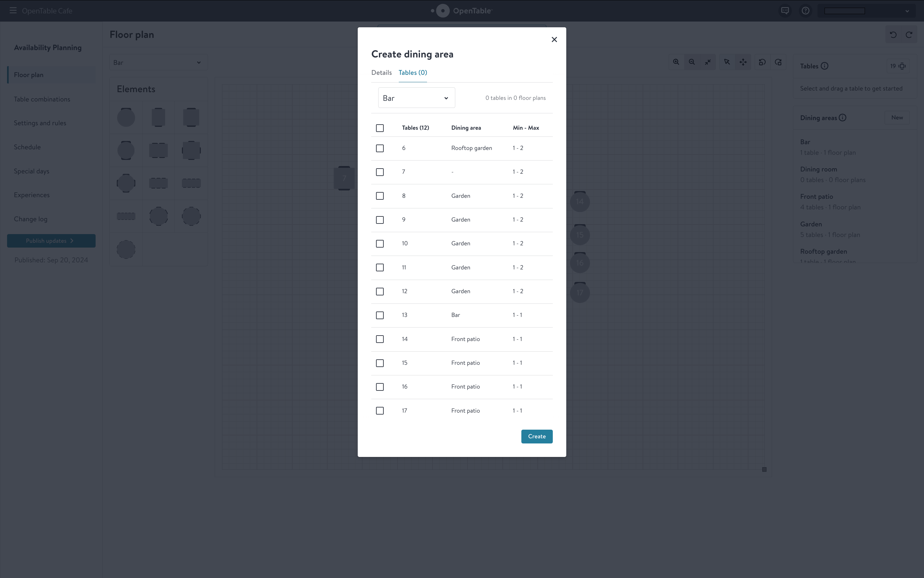Open the hamburger menu icon
This screenshot has height=578, width=924.
pos(13,11)
